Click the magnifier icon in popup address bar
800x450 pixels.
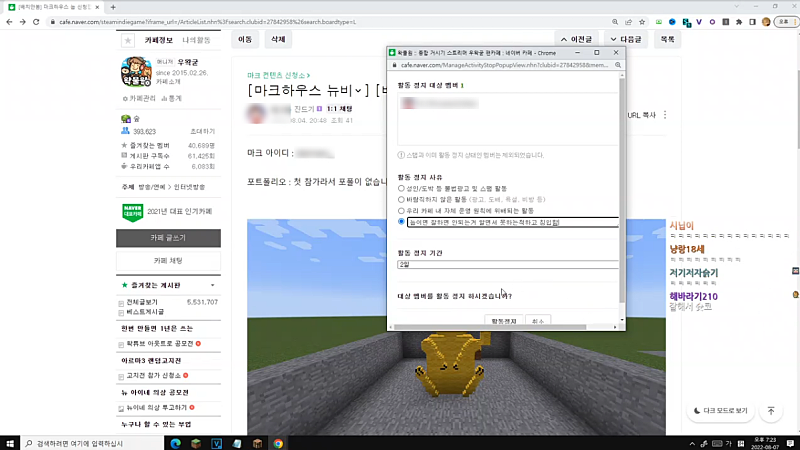click(x=618, y=65)
